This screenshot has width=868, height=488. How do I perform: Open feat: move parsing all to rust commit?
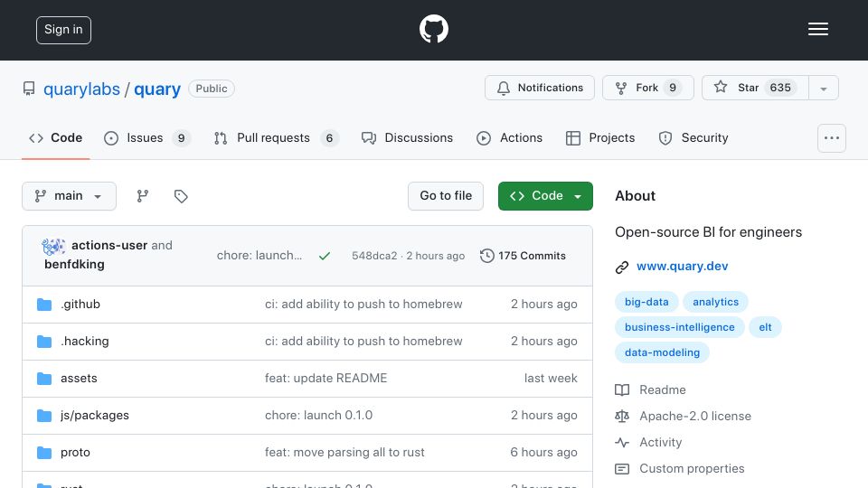pos(344,453)
